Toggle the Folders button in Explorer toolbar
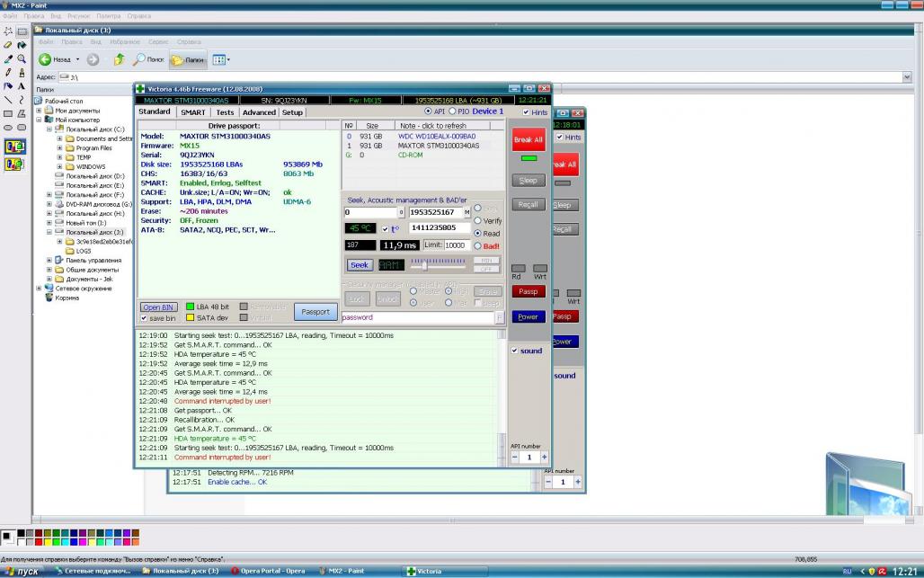The image size is (924, 578). point(187,59)
